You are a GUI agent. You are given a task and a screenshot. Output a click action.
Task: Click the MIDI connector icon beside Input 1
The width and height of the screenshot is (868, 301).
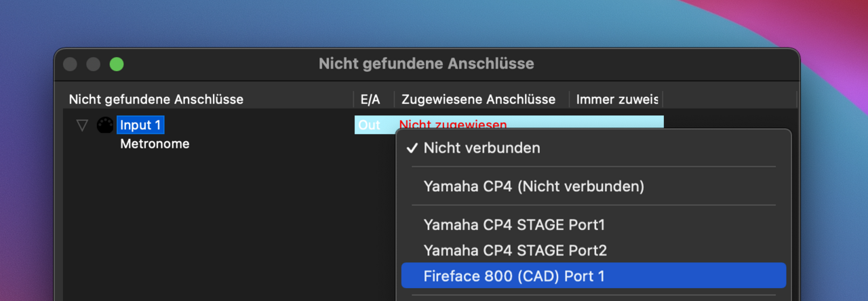[104, 125]
